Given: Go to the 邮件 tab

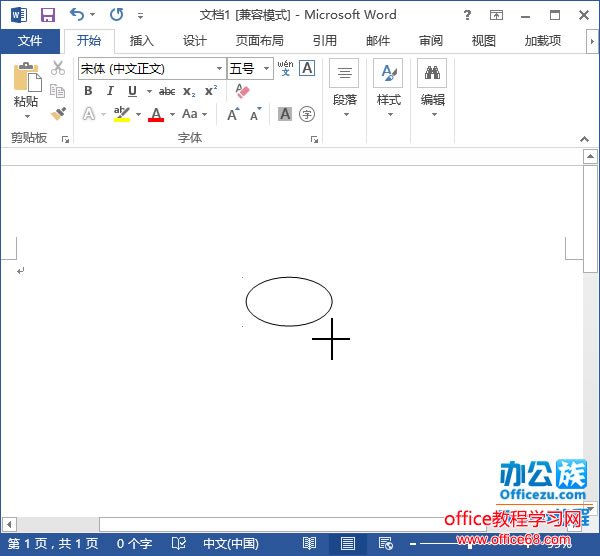Looking at the screenshot, I should [378, 41].
